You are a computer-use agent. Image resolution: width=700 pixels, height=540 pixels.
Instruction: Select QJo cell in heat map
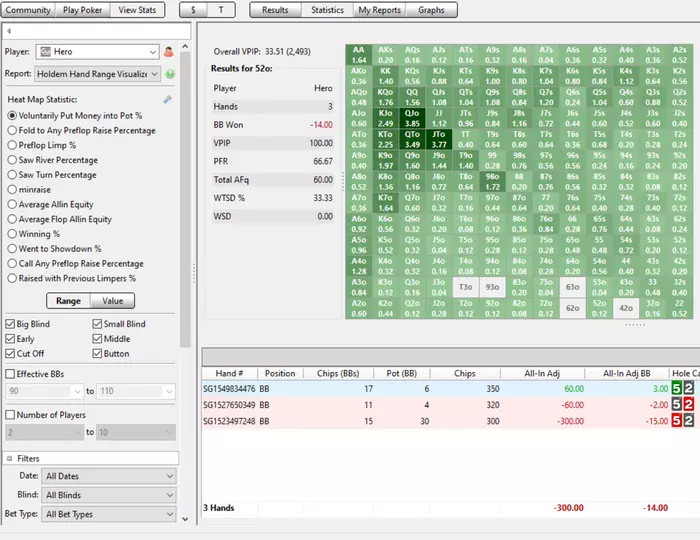412,118
